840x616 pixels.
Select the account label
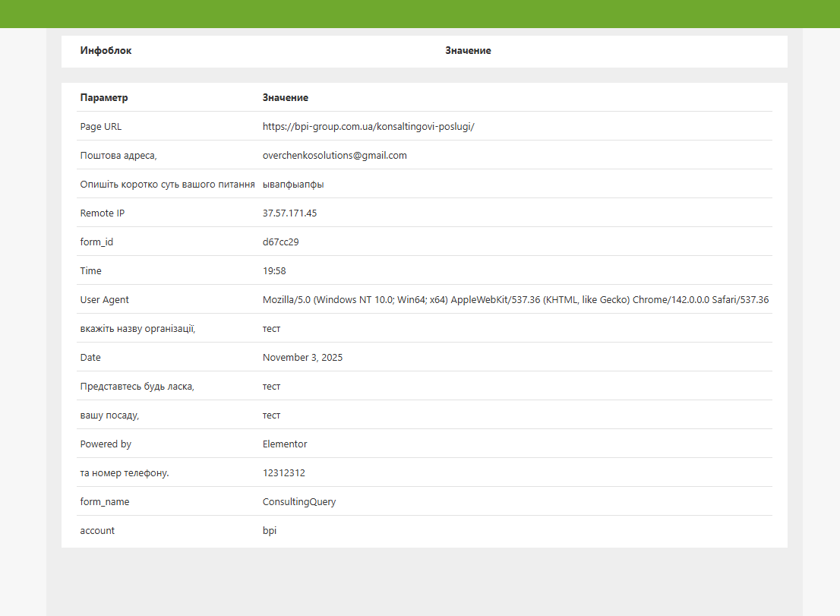(97, 531)
